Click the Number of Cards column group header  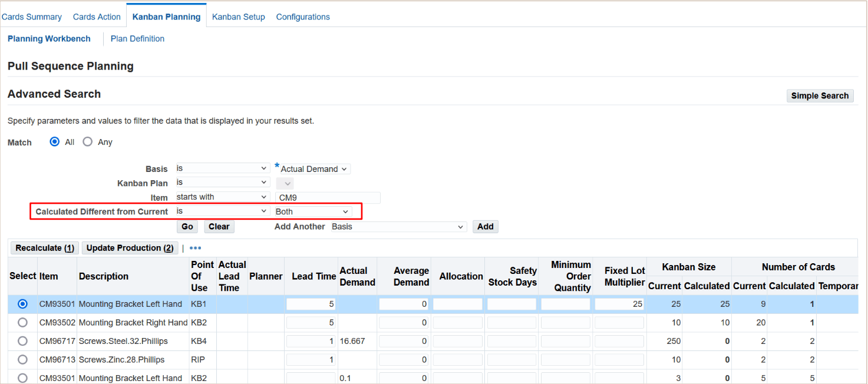point(798,267)
